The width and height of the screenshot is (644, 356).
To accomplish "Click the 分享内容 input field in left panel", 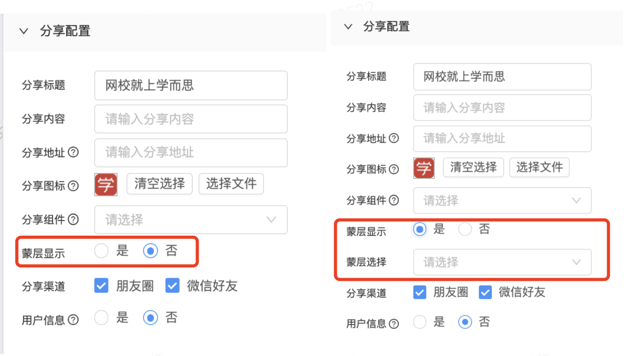I will (191, 119).
